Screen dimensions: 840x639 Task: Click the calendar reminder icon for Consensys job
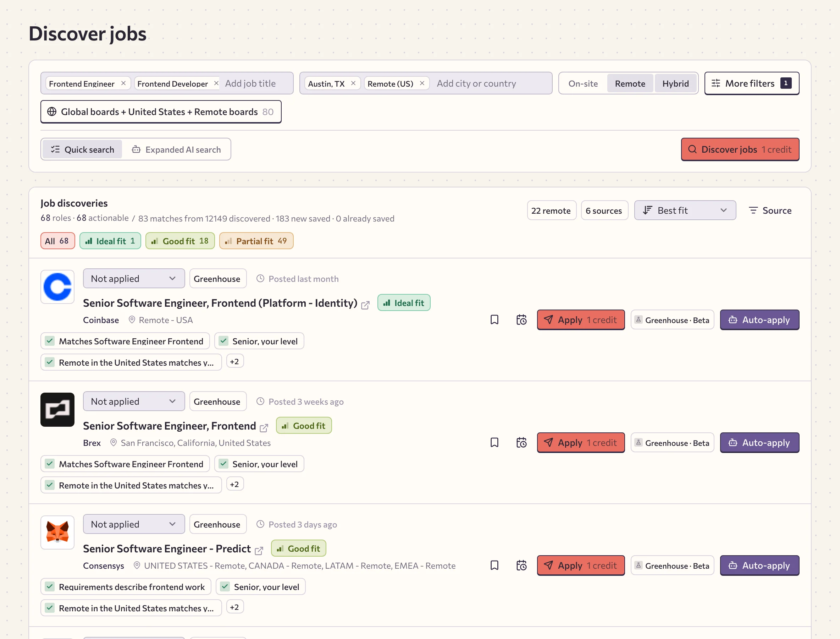click(521, 566)
